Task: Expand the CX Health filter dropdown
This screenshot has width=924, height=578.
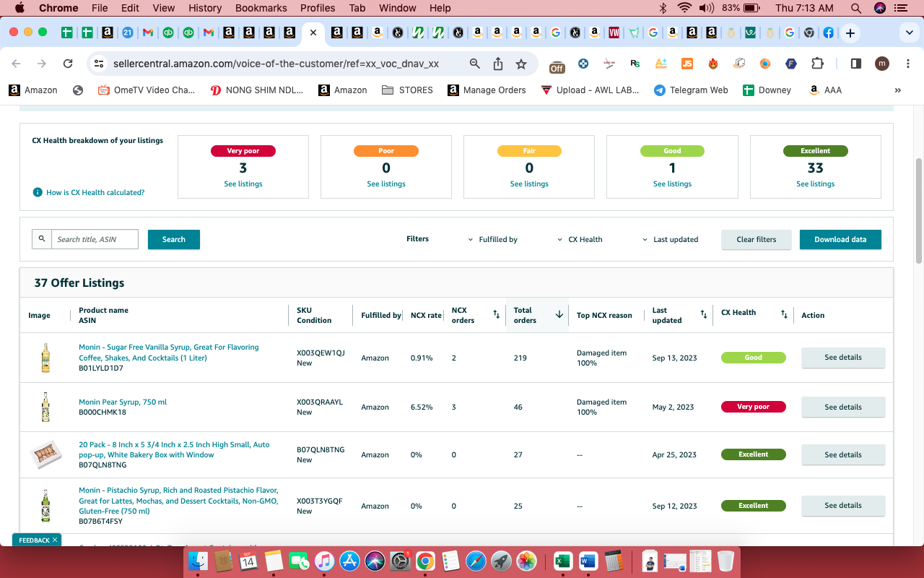Action: point(580,239)
